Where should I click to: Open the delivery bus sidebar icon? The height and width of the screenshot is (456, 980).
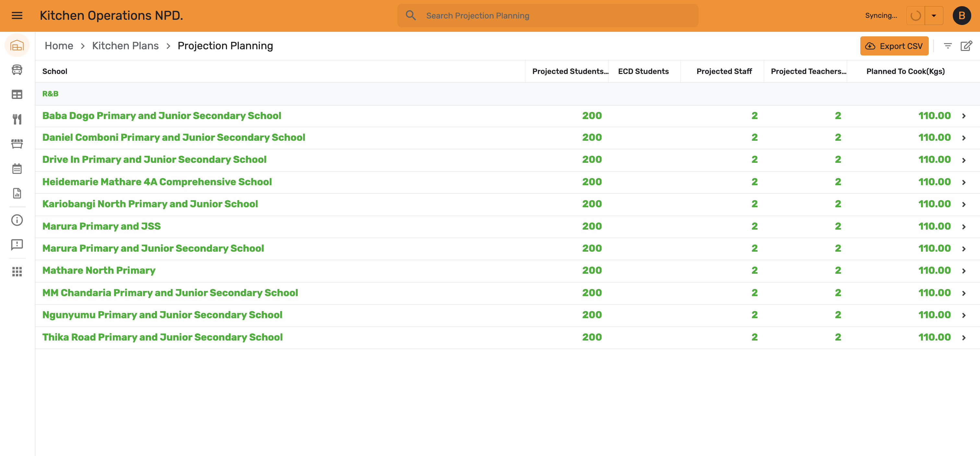click(x=17, y=70)
